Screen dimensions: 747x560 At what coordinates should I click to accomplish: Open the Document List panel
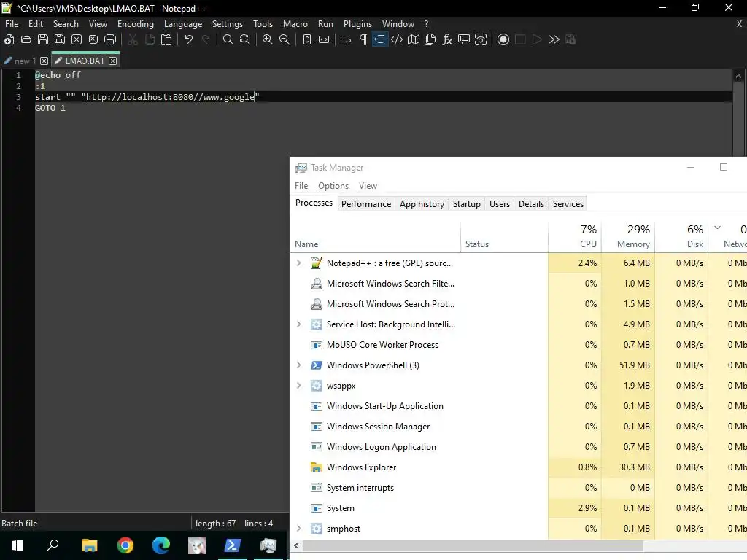tap(430, 39)
